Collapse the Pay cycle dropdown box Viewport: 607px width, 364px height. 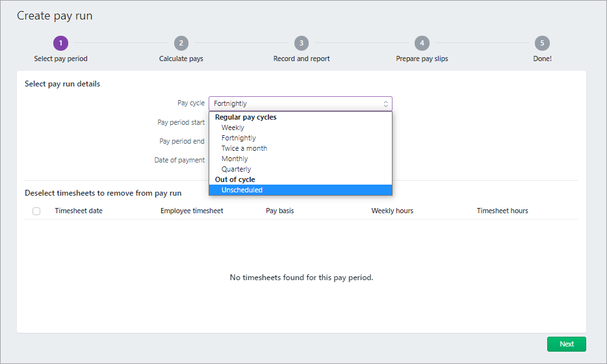[300, 103]
